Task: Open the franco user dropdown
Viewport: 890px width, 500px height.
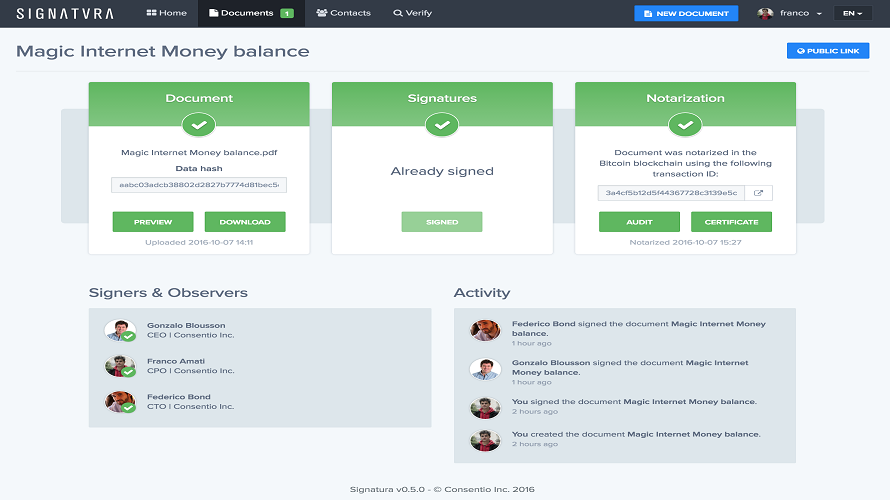Action: pos(790,13)
